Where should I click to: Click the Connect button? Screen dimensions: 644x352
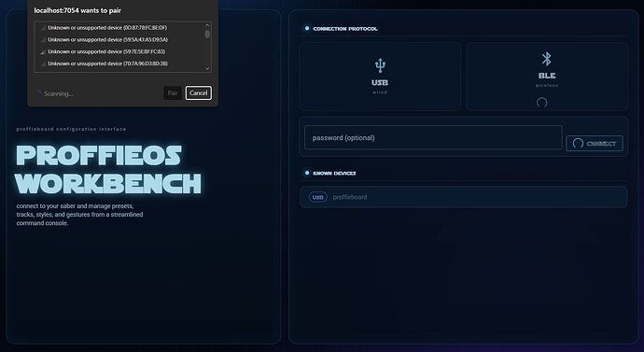595,144
